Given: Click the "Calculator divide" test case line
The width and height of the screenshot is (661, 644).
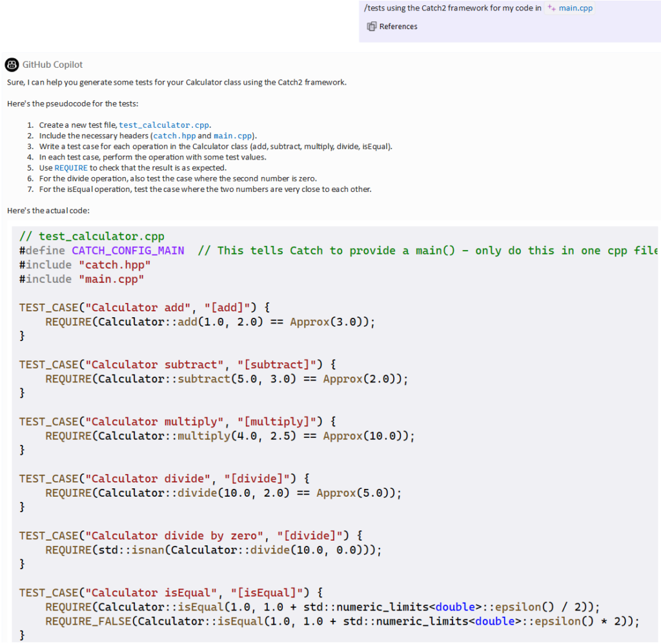Looking at the screenshot, I should pos(165,479).
